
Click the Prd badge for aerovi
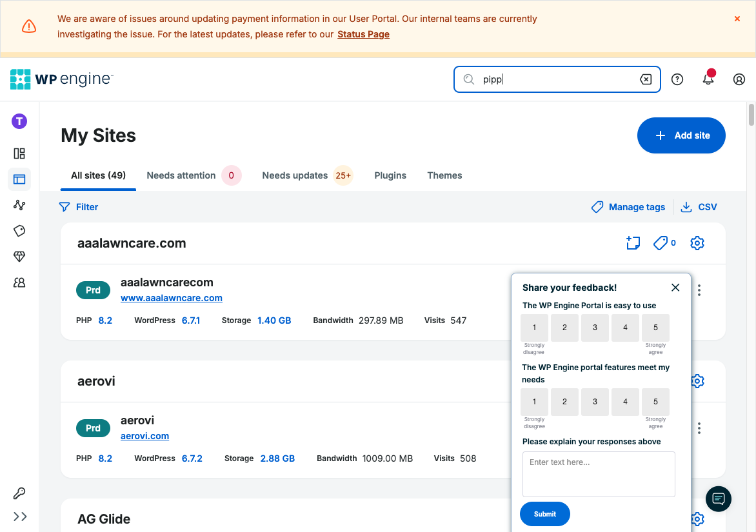93,428
